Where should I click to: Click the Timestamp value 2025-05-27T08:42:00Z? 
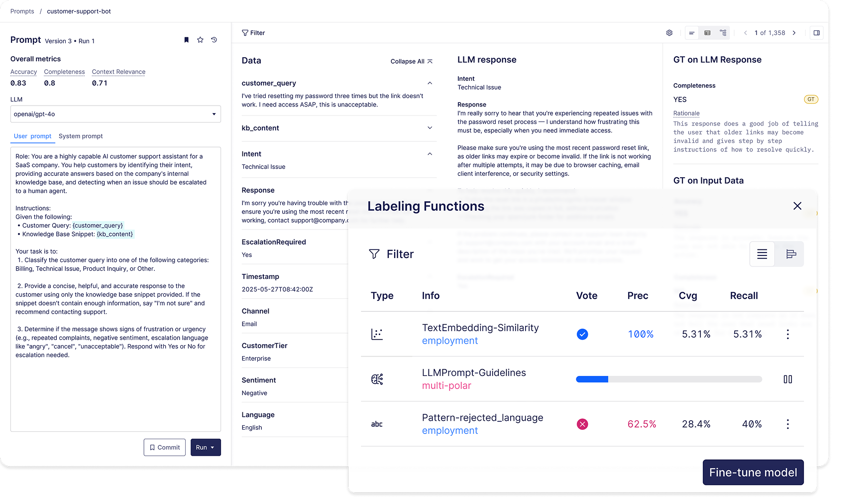[277, 289]
